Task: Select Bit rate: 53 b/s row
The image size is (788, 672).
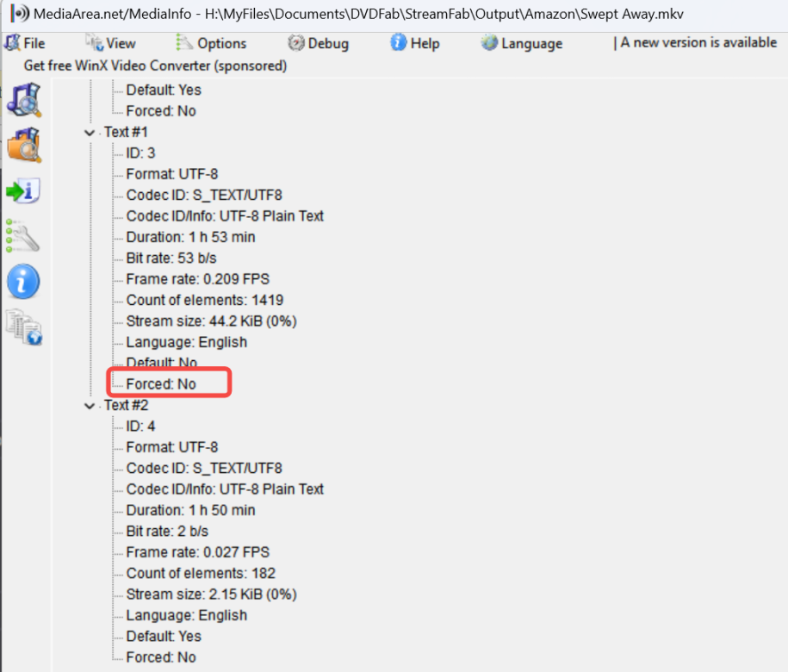Action: [171, 258]
